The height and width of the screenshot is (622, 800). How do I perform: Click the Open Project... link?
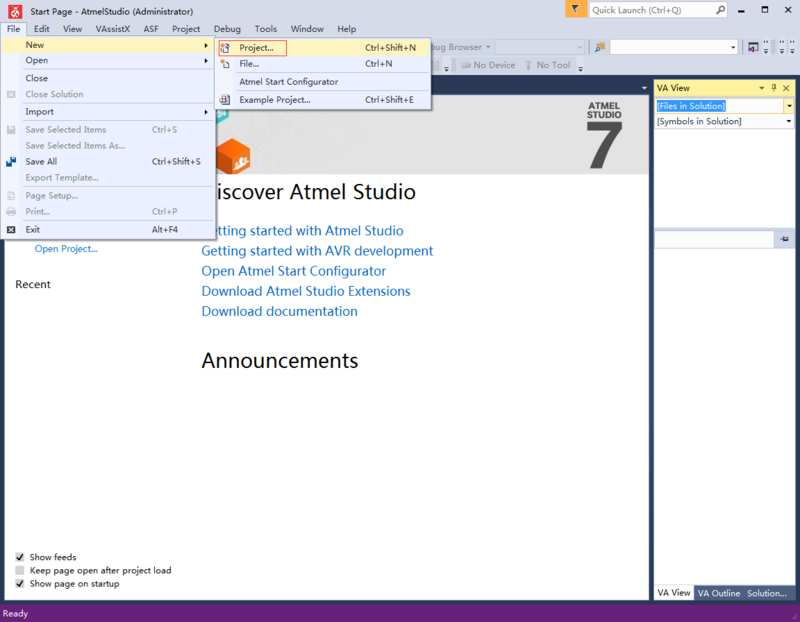point(66,248)
